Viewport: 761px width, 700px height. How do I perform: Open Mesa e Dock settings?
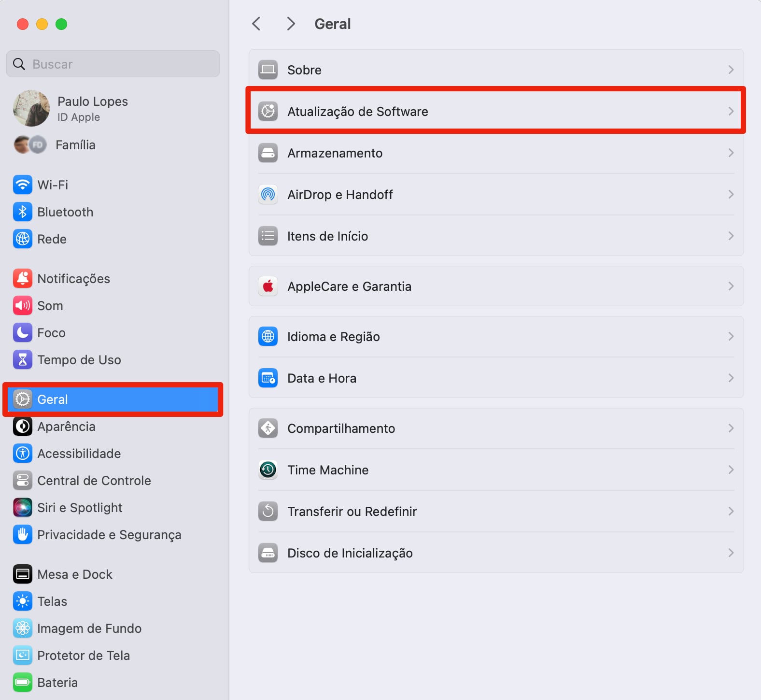74,574
